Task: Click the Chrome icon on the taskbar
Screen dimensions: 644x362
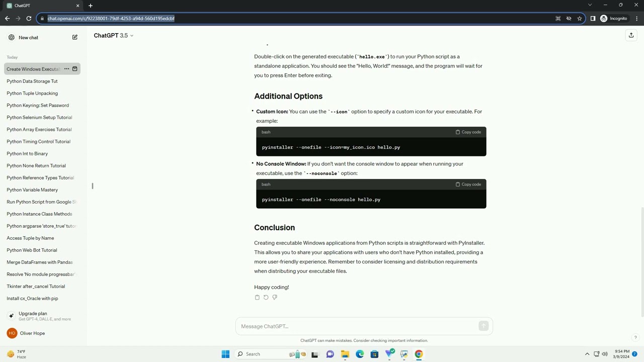Action: 419,354
